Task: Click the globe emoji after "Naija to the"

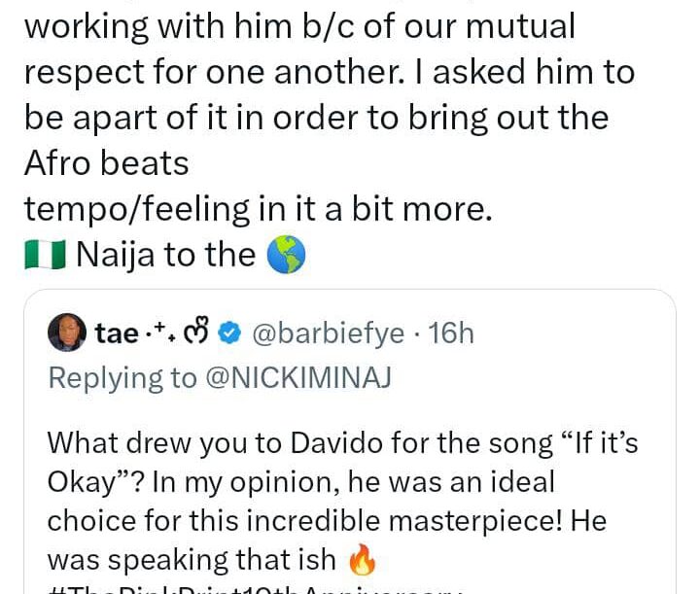Action: pyautogui.click(x=286, y=255)
